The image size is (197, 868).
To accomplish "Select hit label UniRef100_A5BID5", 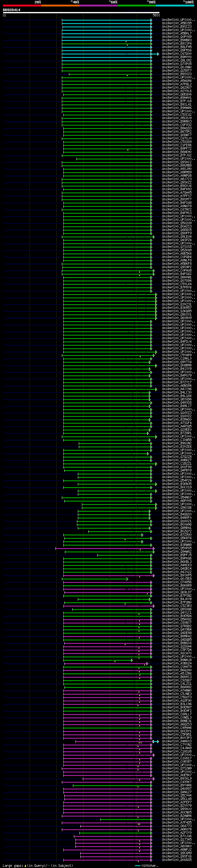I will 177,24.
